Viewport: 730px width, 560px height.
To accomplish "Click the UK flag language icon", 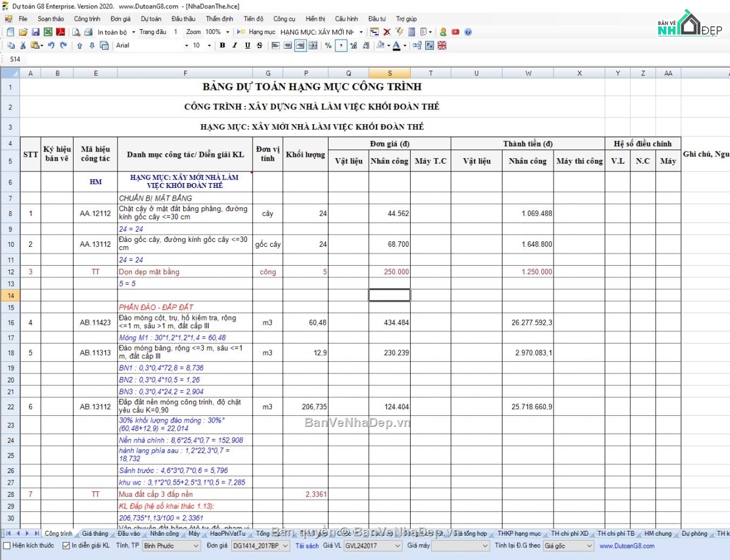I will point(442,45).
